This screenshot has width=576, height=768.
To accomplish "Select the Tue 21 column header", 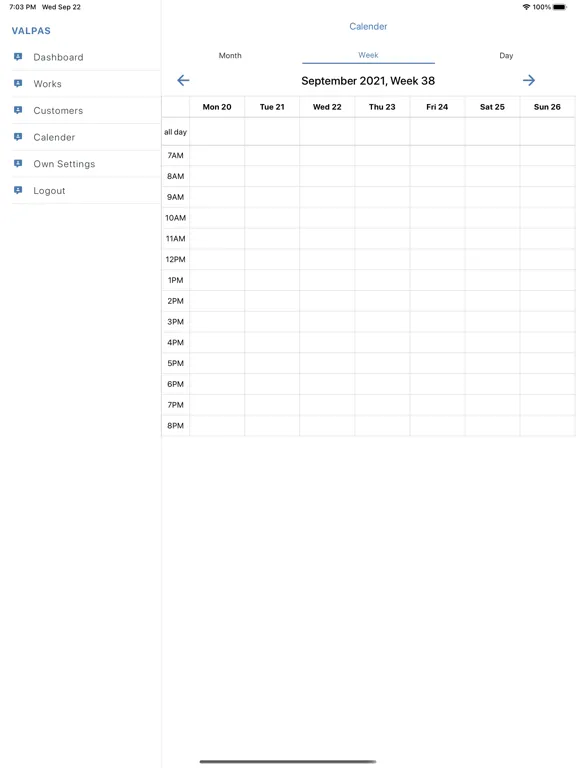I will coord(272,107).
